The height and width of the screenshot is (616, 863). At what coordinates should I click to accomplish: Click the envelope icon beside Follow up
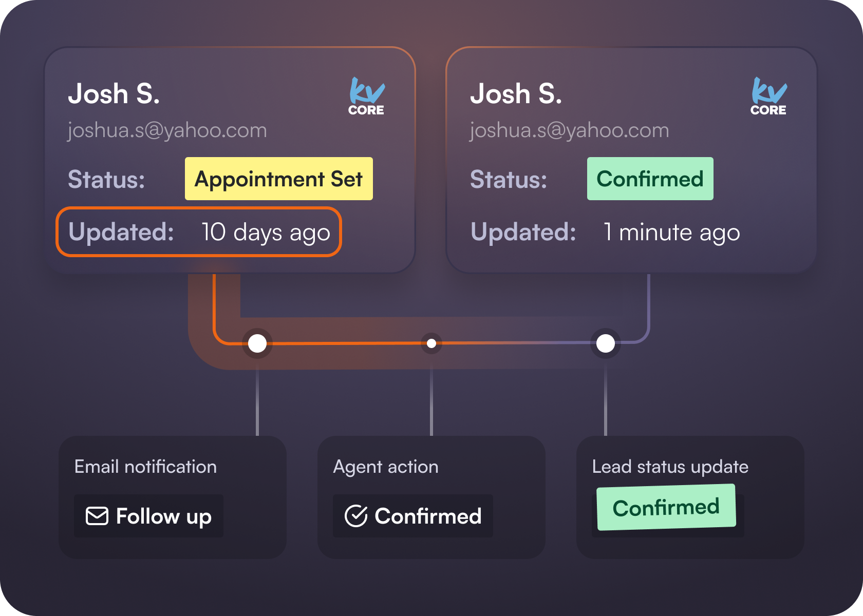tap(97, 516)
